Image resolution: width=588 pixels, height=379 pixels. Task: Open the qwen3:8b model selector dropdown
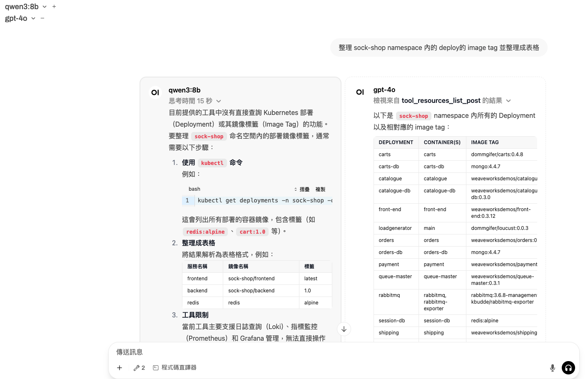pyautogui.click(x=45, y=7)
